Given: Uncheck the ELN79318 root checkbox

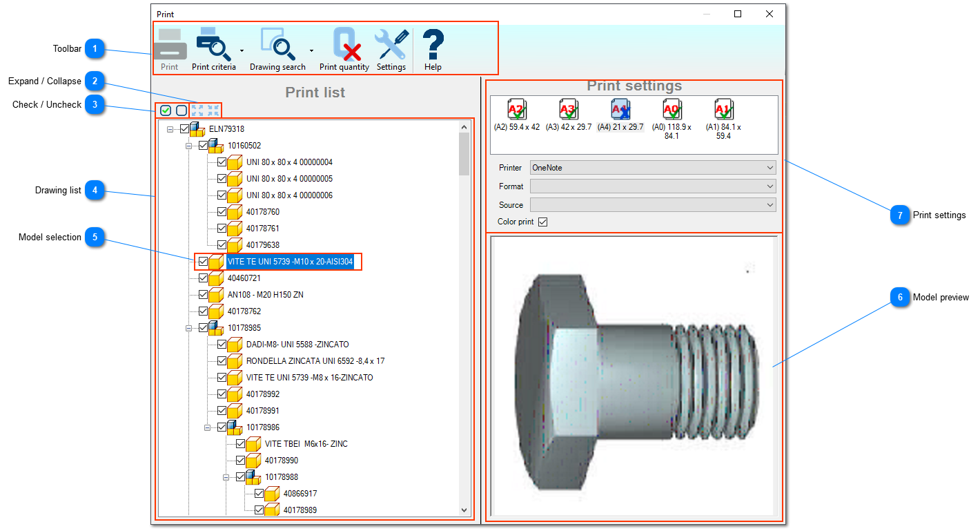Looking at the screenshot, I should pos(184,129).
